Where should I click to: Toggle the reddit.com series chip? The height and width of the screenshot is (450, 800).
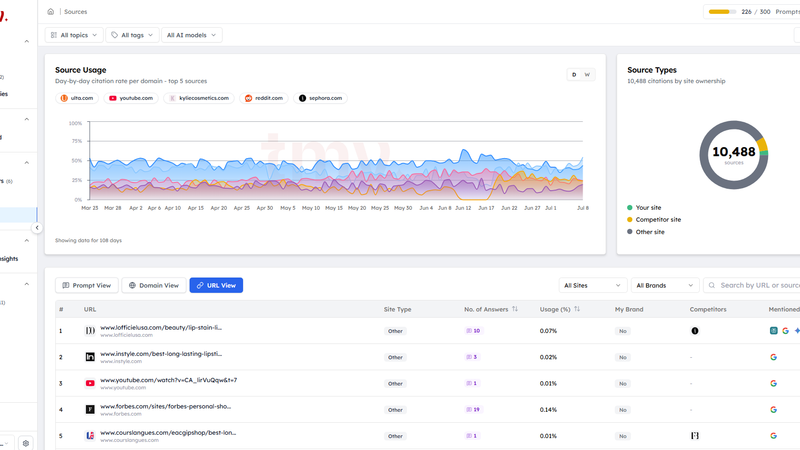264,98
